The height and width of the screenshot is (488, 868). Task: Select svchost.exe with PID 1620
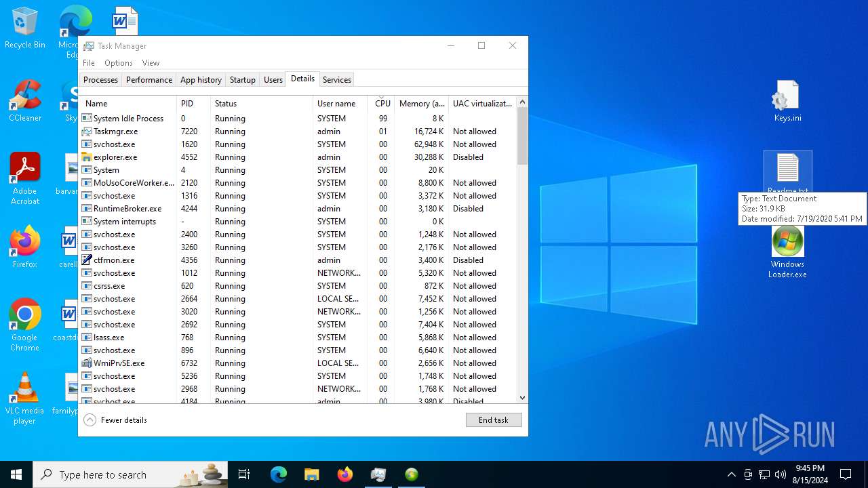298,144
